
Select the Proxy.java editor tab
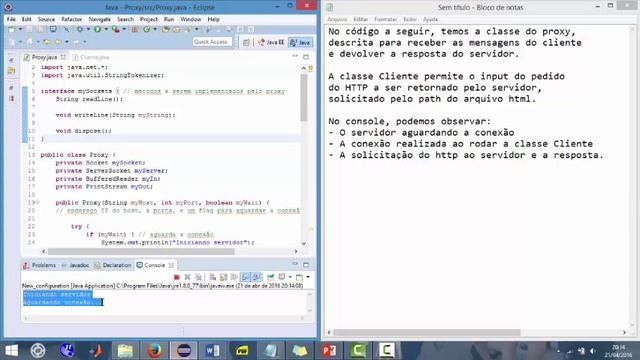(x=44, y=57)
